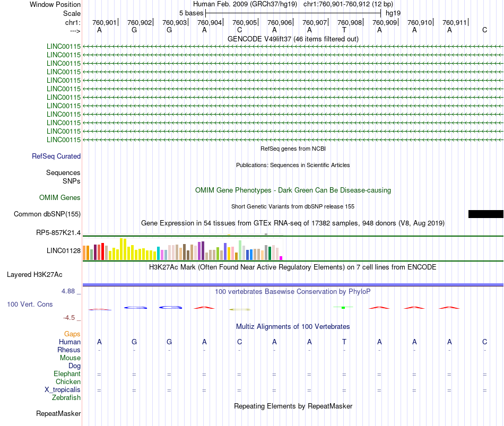
Task: Click the 760,901 position label
Action: pyautogui.click(x=104, y=22)
